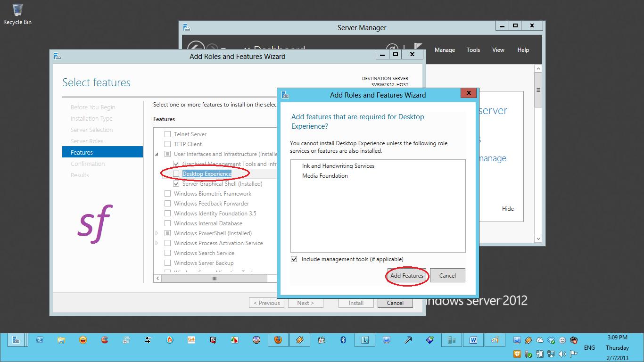Click features list scroll-left arrow
The height and width of the screenshot is (362, 644).
point(157,279)
